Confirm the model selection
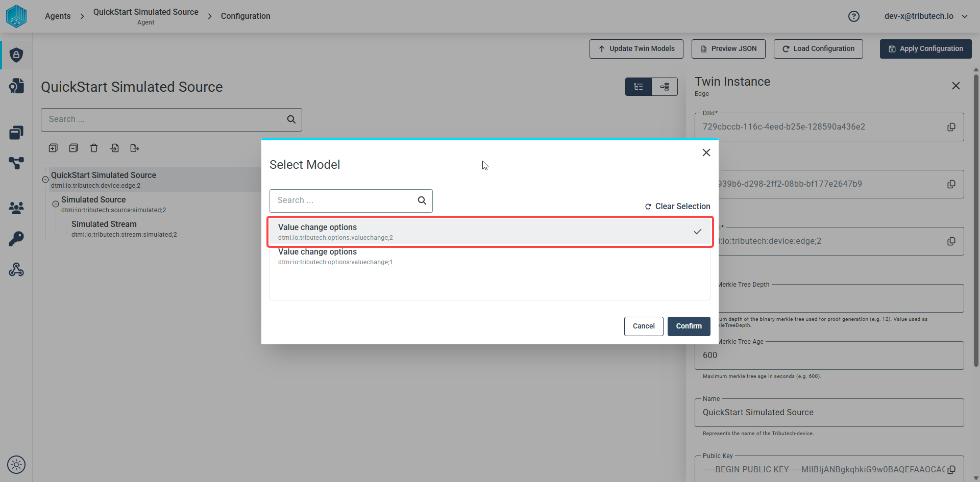980x482 pixels. 689,326
